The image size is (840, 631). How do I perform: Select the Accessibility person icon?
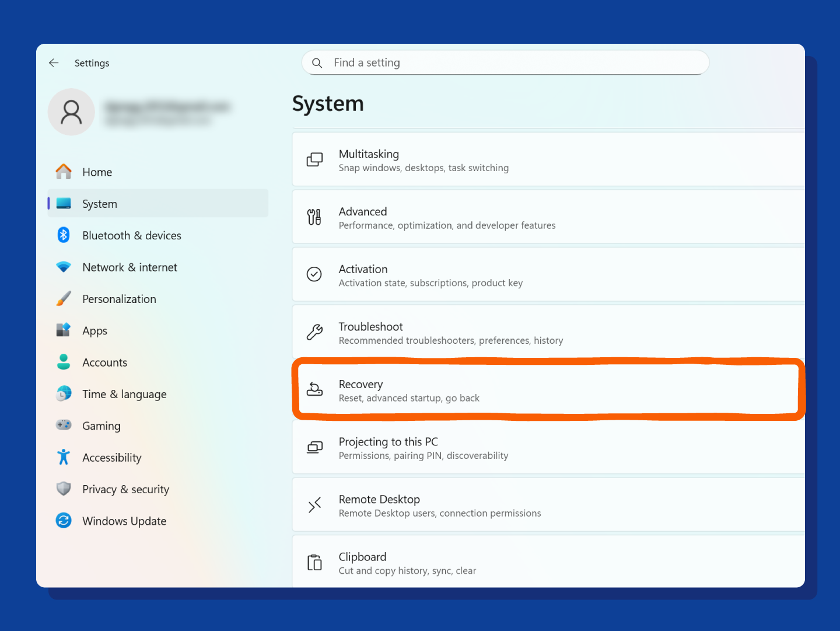63,457
